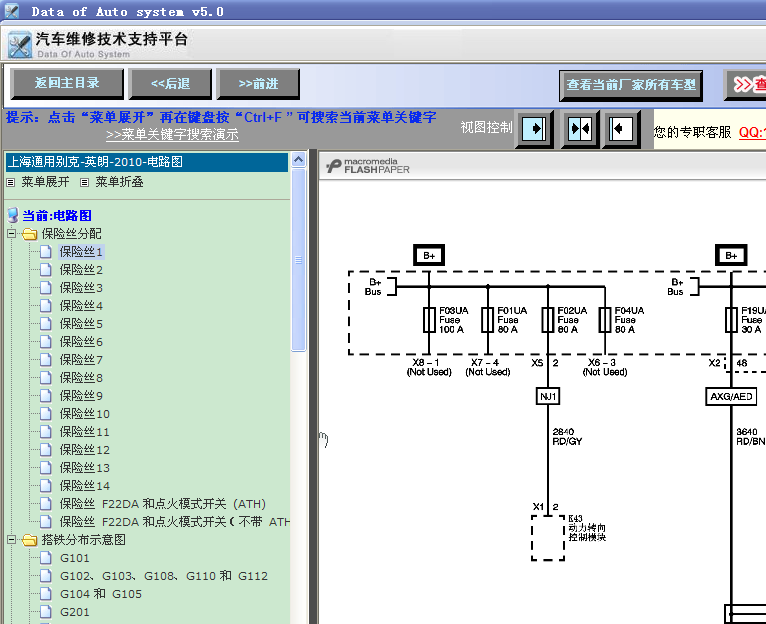Open the 保险丝12 tree item
Viewport: 766px width, 624px height.
(85, 450)
